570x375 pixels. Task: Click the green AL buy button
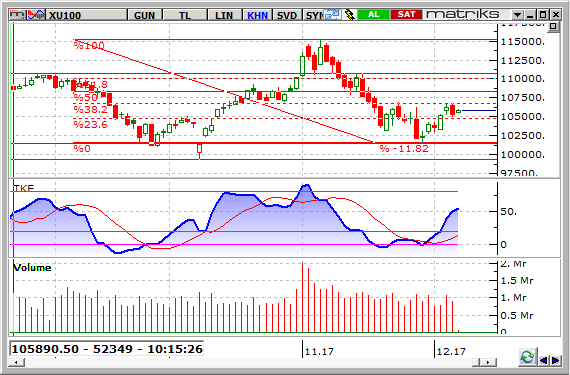(373, 15)
